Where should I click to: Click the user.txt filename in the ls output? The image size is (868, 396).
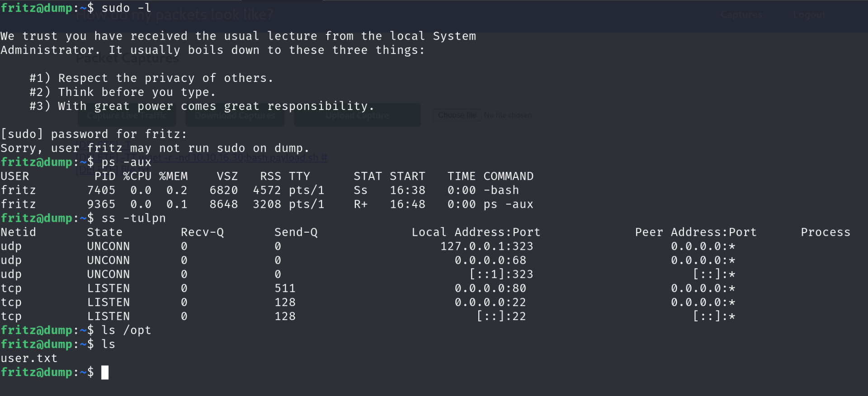[x=29, y=358]
